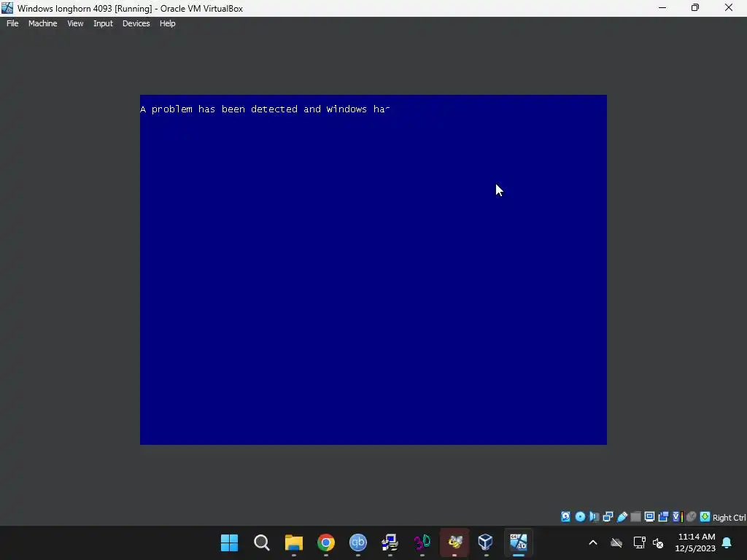Open the bee icon taskbar app
This screenshot has height=560, width=747.
[x=454, y=542]
